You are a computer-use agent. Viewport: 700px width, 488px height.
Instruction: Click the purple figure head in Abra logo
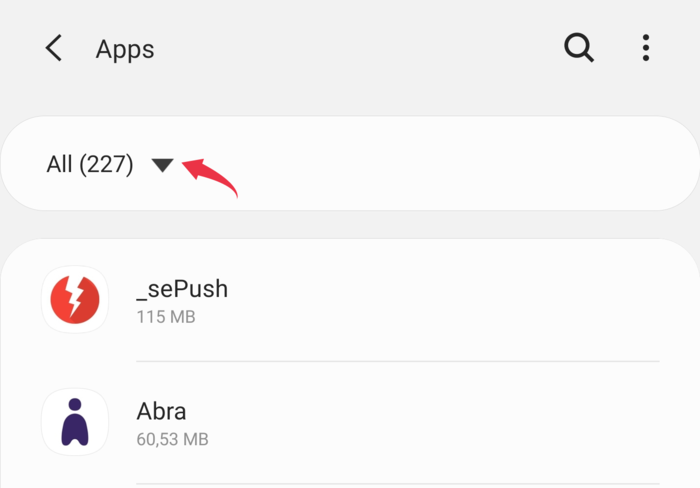(75, 404)
